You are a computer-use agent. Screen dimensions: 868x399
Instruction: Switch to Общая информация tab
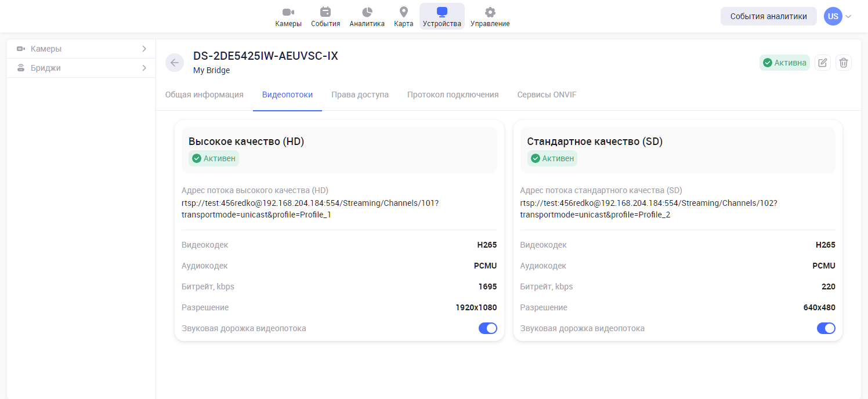(204, 95)
